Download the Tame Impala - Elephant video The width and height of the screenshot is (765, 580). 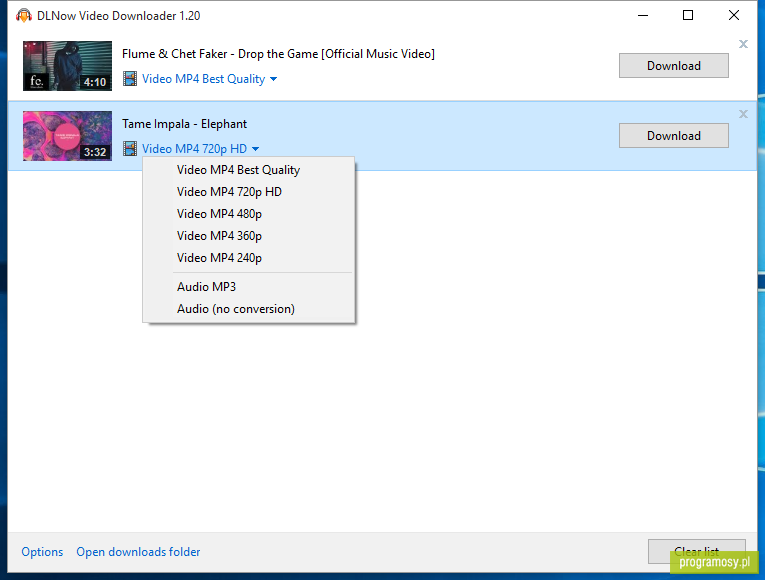[x=674, y=136]
